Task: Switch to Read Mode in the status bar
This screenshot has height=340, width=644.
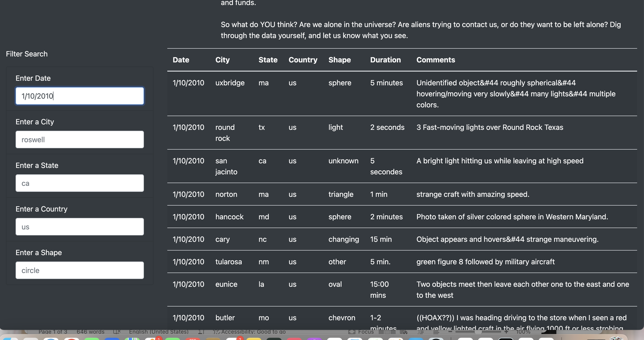Action: [381, 332]
